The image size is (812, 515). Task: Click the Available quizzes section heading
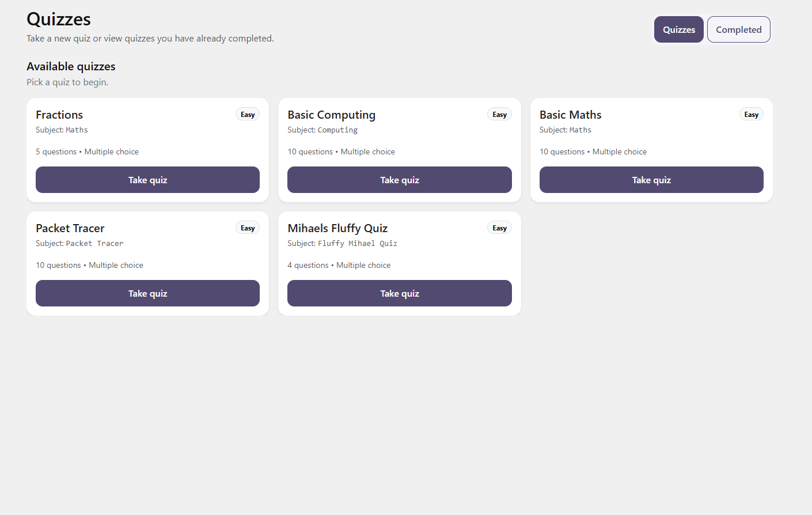71,66
